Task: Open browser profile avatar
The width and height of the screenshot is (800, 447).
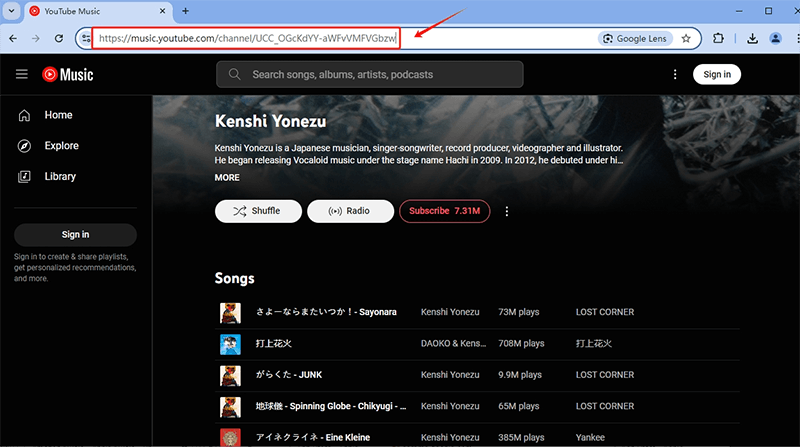Action: point(776,38)
